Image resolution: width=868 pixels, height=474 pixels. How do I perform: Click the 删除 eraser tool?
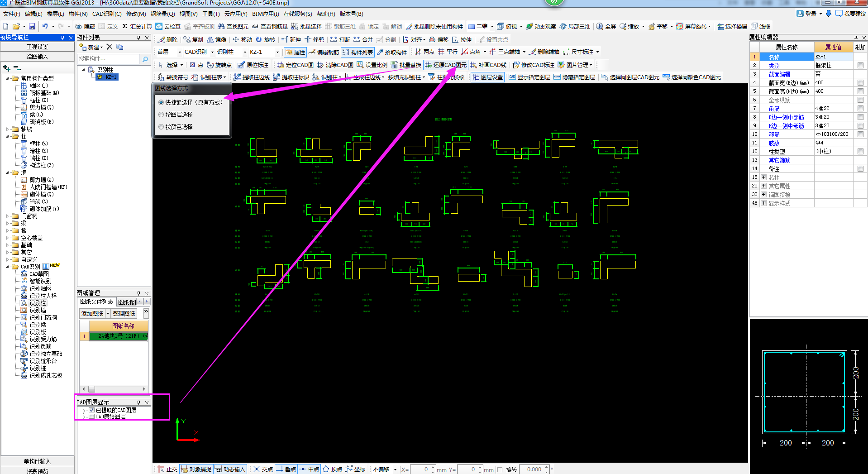pos(168,39)
